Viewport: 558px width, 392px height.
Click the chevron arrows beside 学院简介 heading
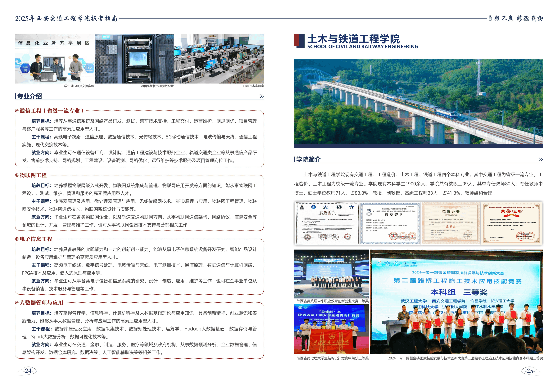[x=541, y=160]
